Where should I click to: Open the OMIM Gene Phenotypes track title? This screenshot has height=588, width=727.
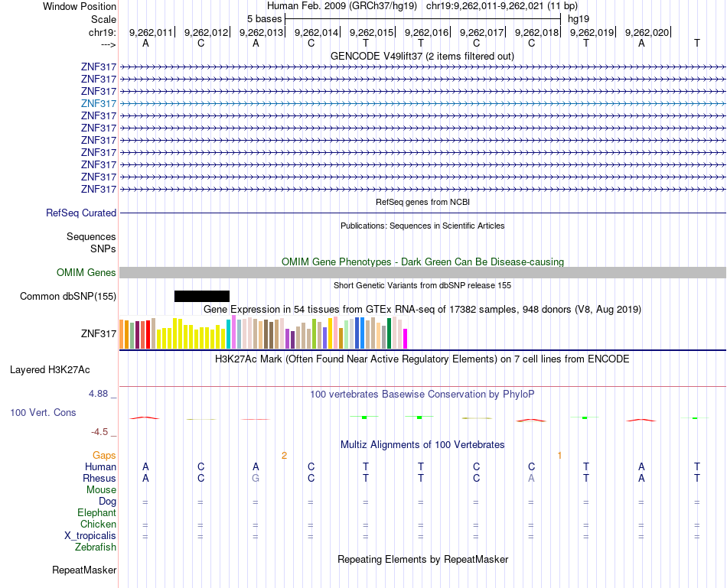point(422,262)
